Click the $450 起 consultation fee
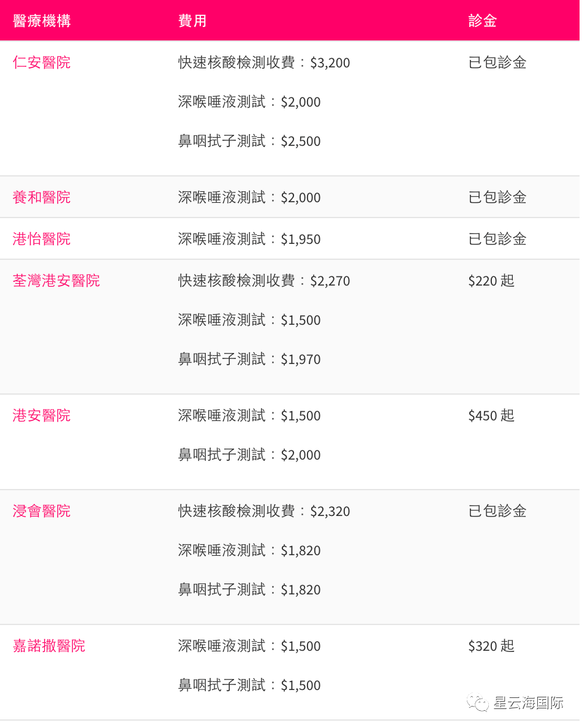582x728 pixels. 491,415
